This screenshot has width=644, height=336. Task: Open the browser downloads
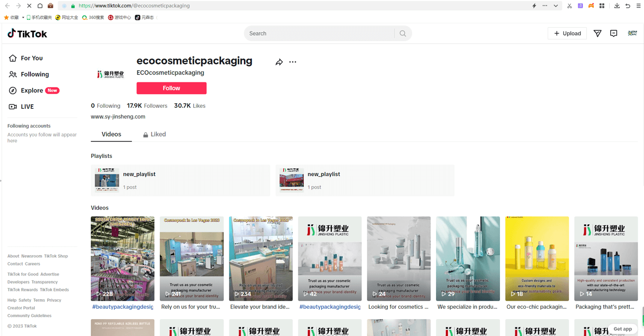point(617,6)
